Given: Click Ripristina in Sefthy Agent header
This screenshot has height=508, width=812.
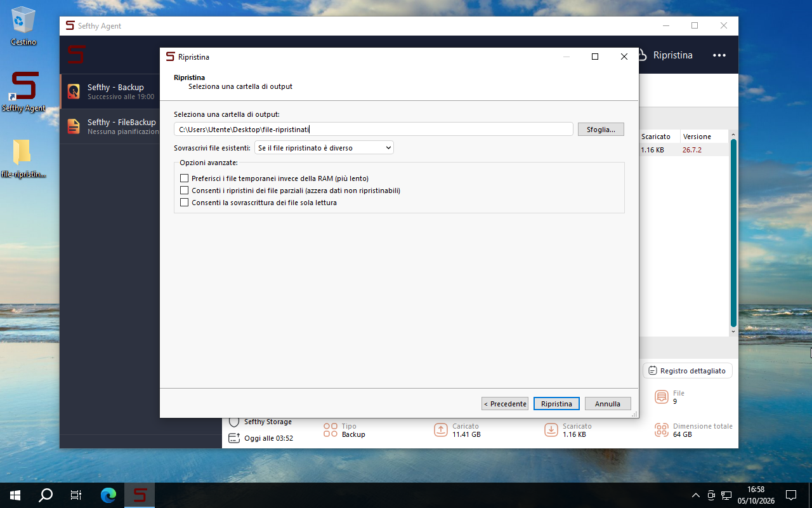Looking at the screenshot, I should [665, 55].
